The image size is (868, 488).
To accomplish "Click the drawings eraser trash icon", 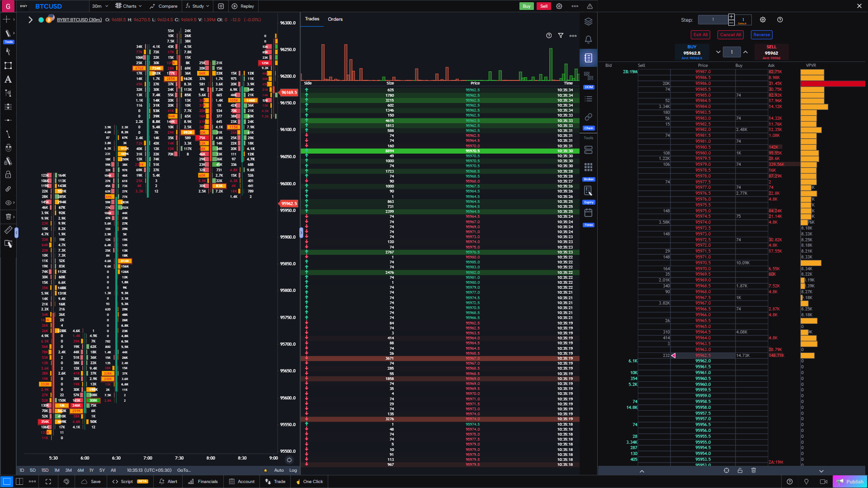I will (8, 216).
